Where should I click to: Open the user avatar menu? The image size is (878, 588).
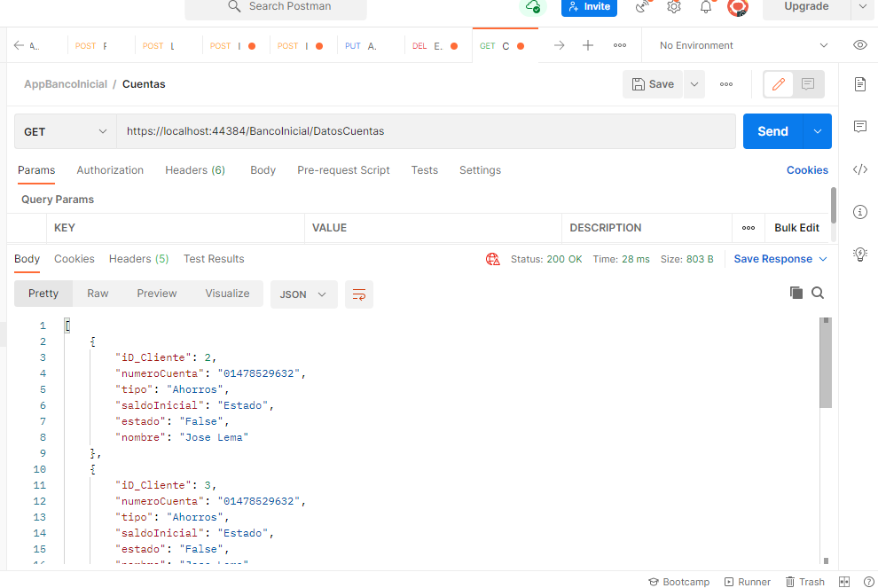pyautogui.click(x=738, y=7)
